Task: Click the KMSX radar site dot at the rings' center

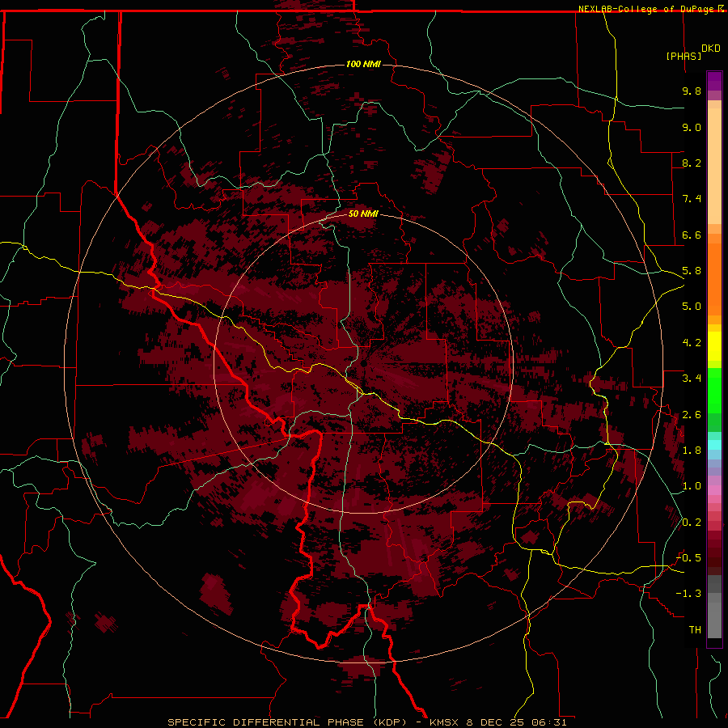Action: click(x=363, y=363)
